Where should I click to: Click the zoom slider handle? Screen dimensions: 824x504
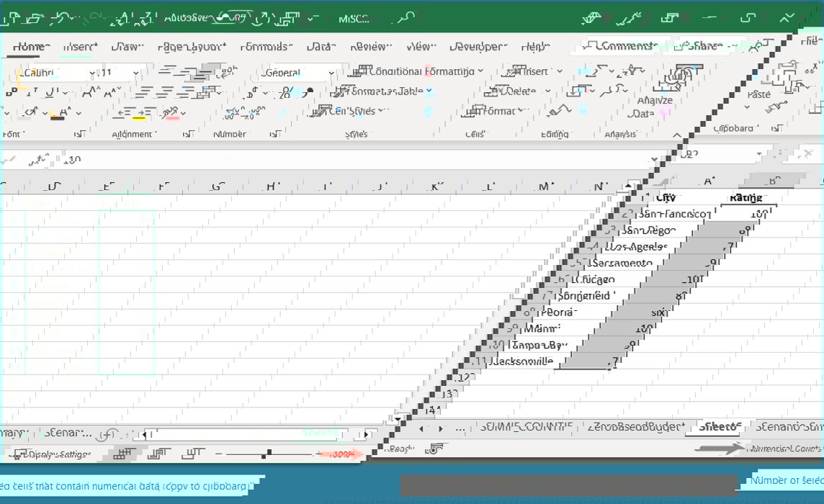click(x=267, y=454)
